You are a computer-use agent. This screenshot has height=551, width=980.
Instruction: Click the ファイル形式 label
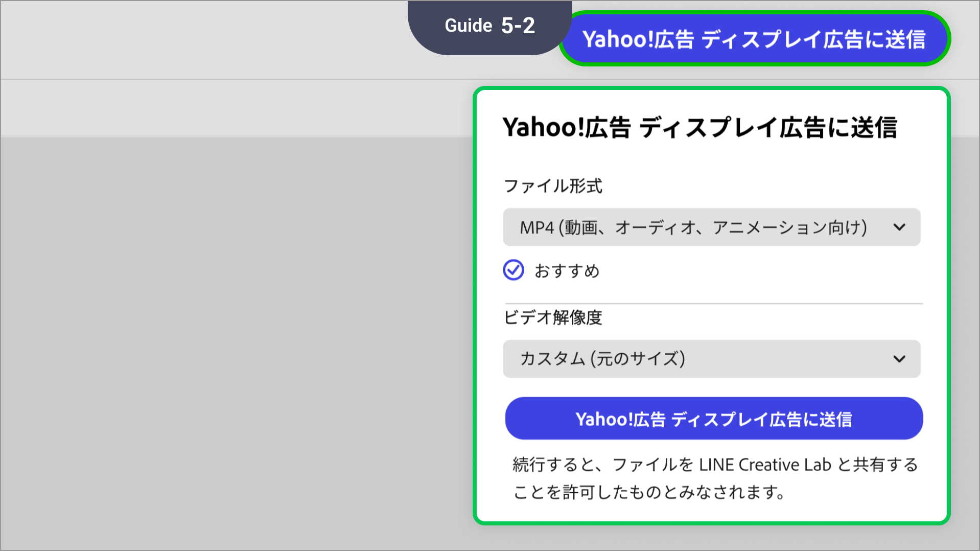click(553, 186)
